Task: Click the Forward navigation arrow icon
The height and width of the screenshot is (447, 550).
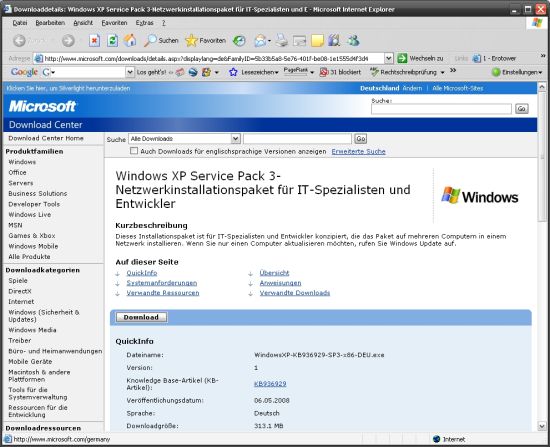Action: [68, 41]
